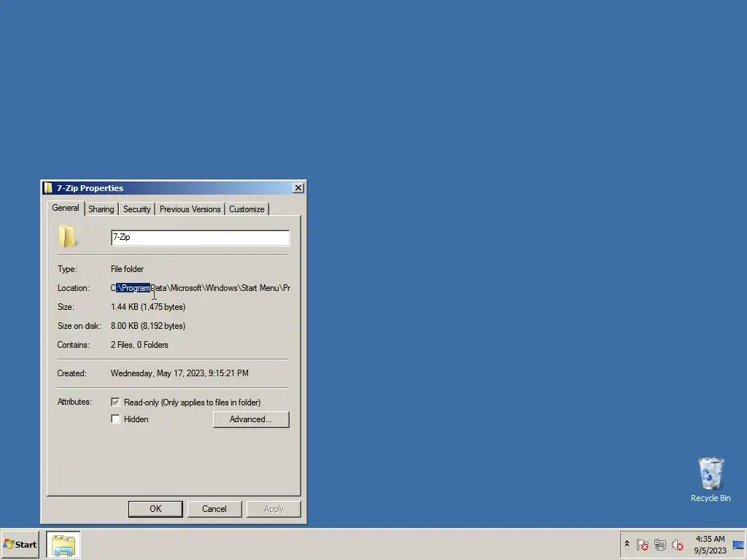
Task: Click the '2 Files, 0 Folders' text
Action: [139, 345]
